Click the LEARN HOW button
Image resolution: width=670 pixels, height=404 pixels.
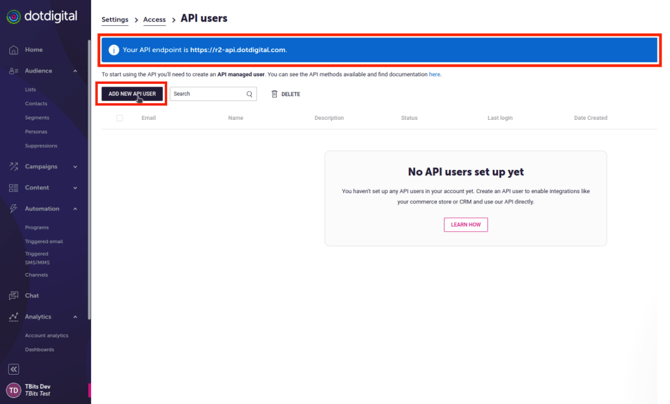point(465,225)
